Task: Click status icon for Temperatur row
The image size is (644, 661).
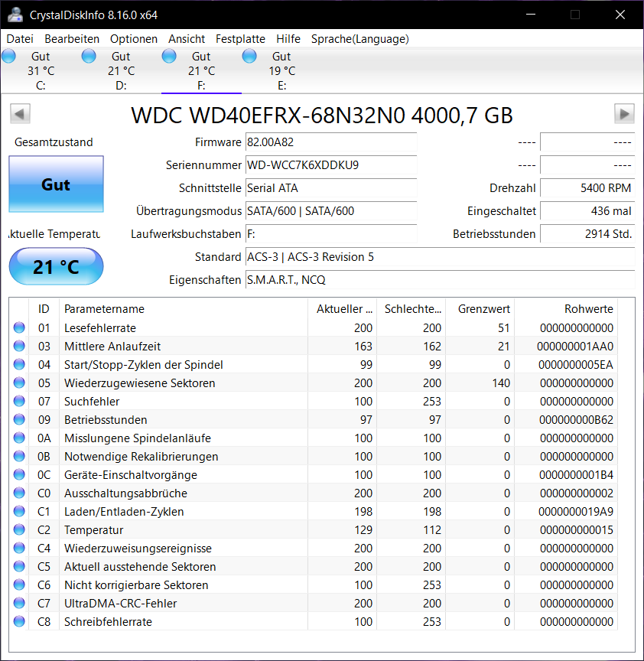Action: point(19,529)
